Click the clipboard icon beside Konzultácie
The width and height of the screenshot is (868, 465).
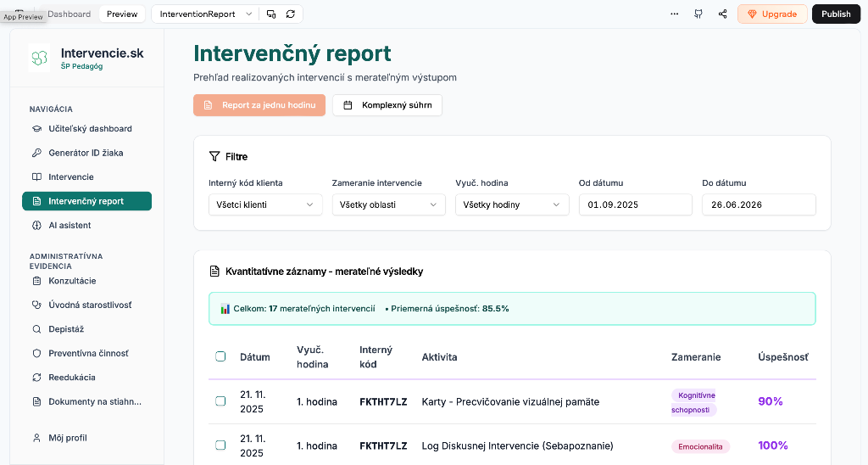(36, 281)
